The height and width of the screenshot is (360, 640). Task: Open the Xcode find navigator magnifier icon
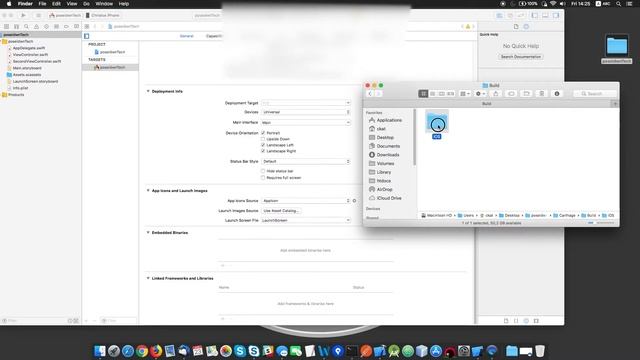[26, 26]
